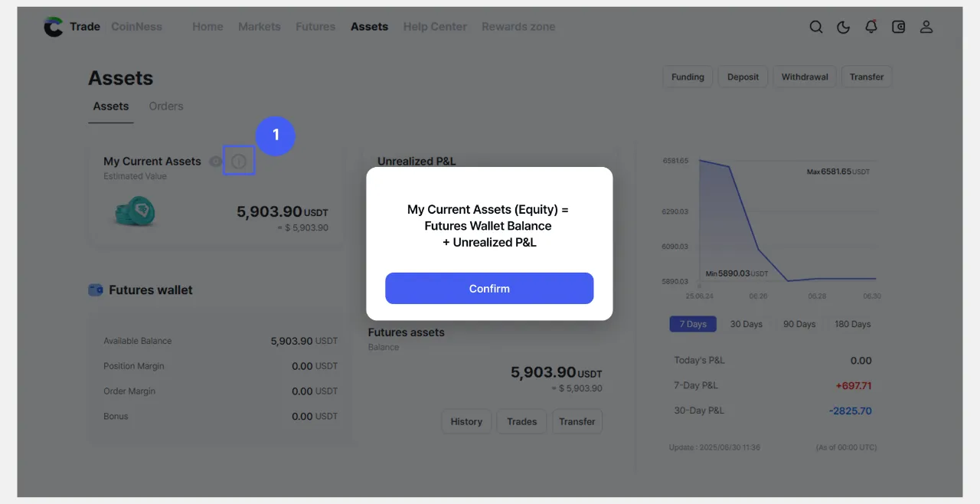Confirm the equity formula dialog
The image size is (980, 504).
(x=489, y=289)
